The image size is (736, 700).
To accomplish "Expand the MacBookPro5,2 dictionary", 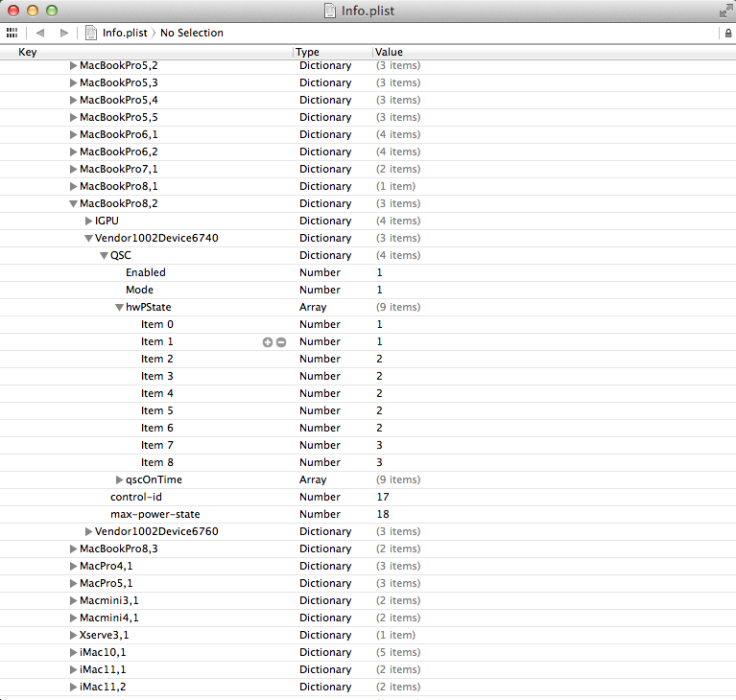I will tap(73, 65).
